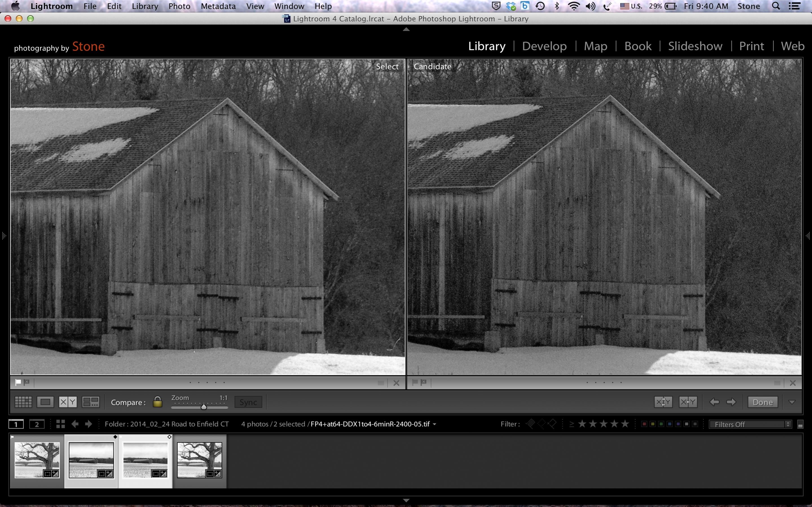
Task: Click the Wi-Fi status icon
Action: point(574,6)
